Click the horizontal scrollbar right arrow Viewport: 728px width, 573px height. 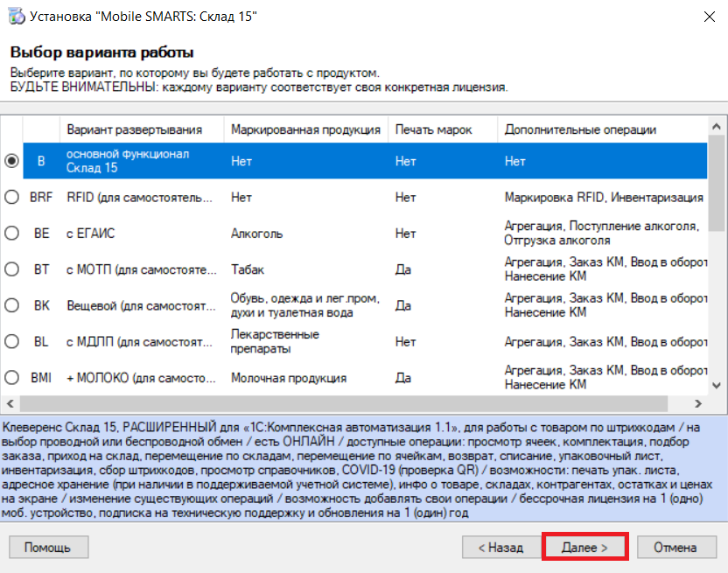698,403
